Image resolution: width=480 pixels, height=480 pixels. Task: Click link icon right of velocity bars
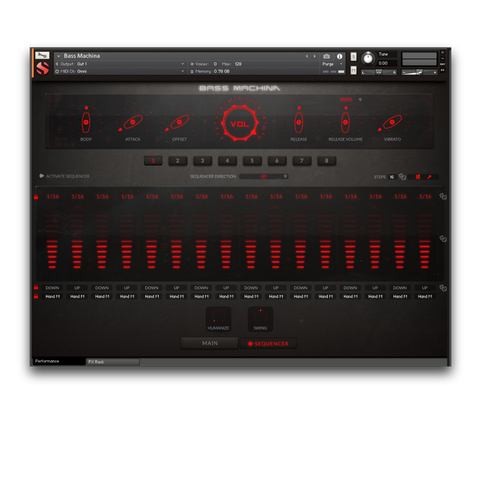(x=443, y=239)
